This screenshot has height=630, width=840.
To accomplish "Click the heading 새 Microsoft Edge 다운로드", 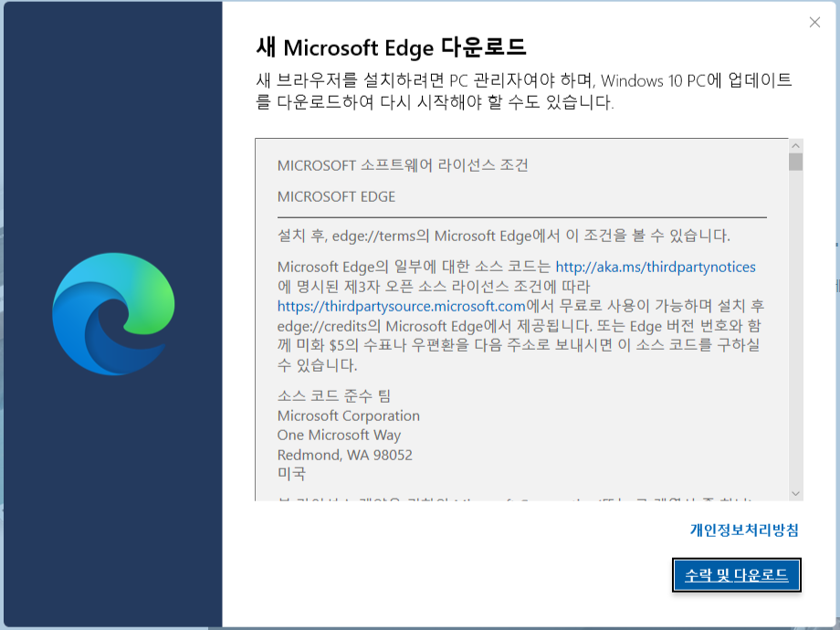I will coord(391,47).
